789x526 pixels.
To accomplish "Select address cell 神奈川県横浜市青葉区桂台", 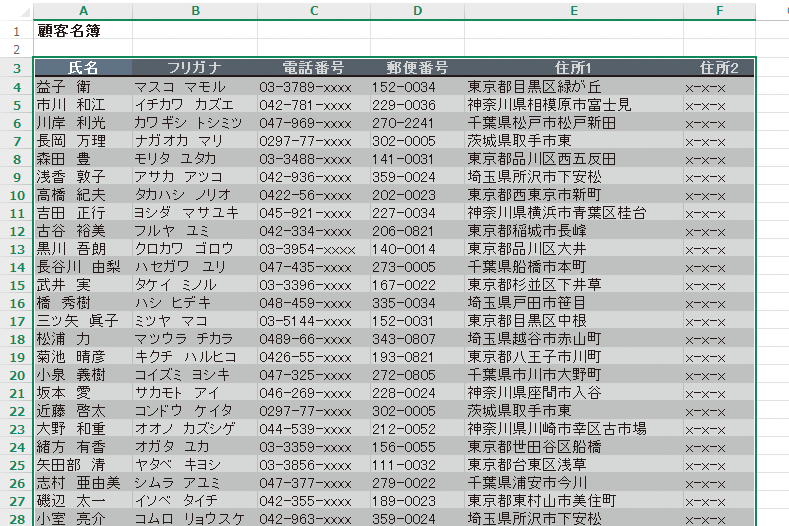I will (574, 213).
